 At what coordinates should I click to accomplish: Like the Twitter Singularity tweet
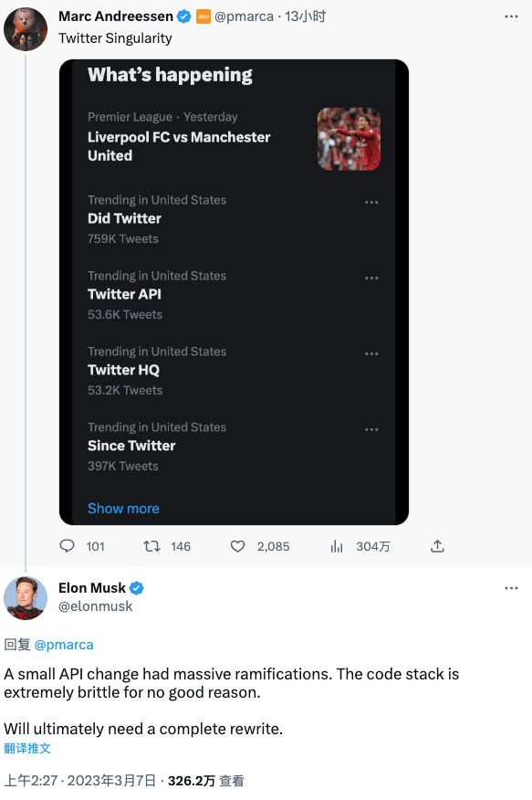coord(237,546)
